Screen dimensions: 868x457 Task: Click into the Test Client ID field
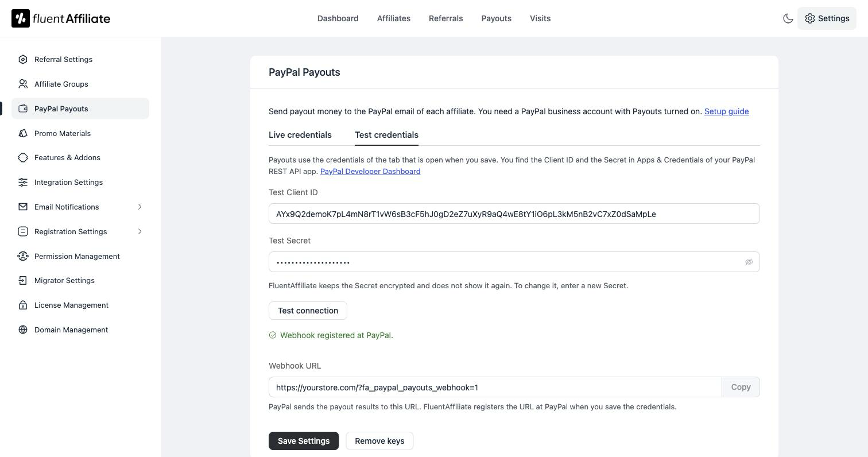click(514, 214)
